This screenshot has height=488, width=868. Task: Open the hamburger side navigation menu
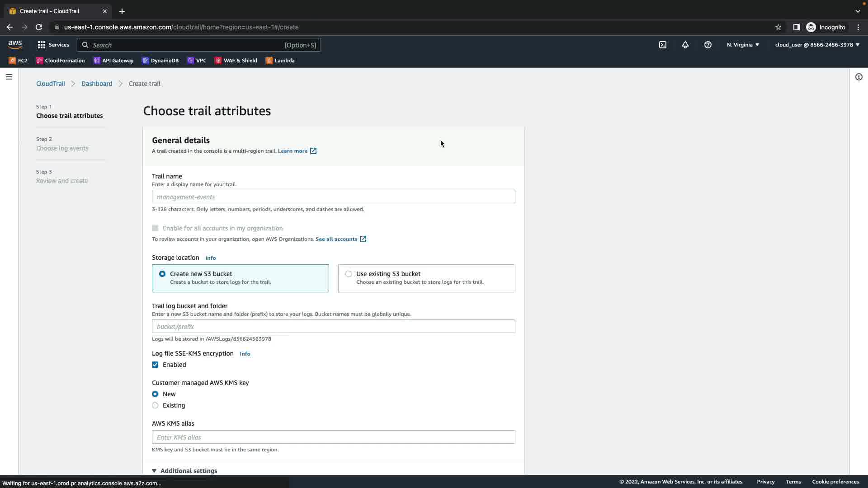[9, 77]
